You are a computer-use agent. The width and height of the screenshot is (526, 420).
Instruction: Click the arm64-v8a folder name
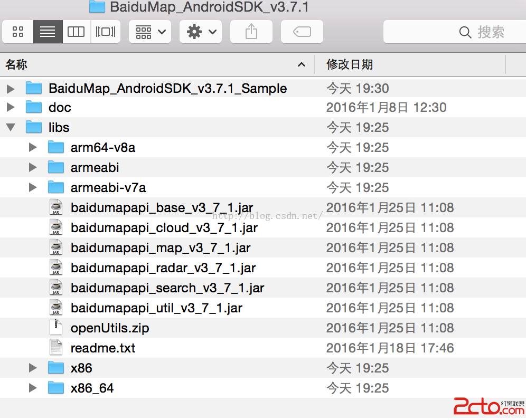coord(102,148)
